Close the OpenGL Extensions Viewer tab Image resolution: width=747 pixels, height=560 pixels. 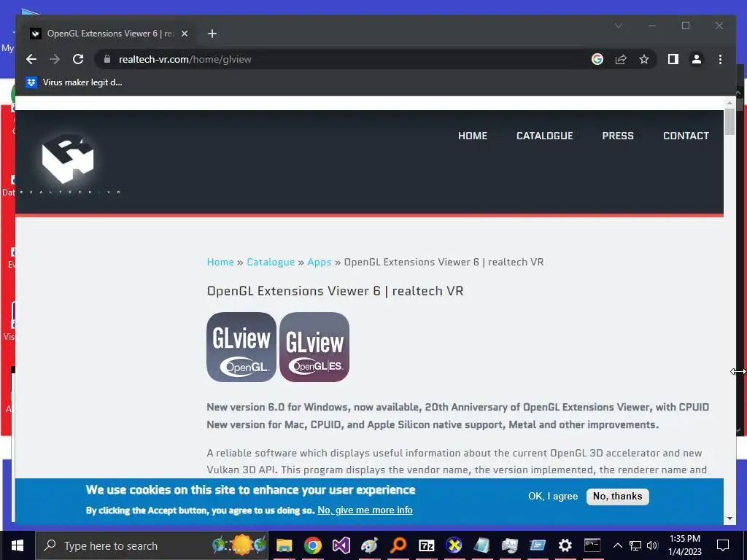tap(185, 34)
